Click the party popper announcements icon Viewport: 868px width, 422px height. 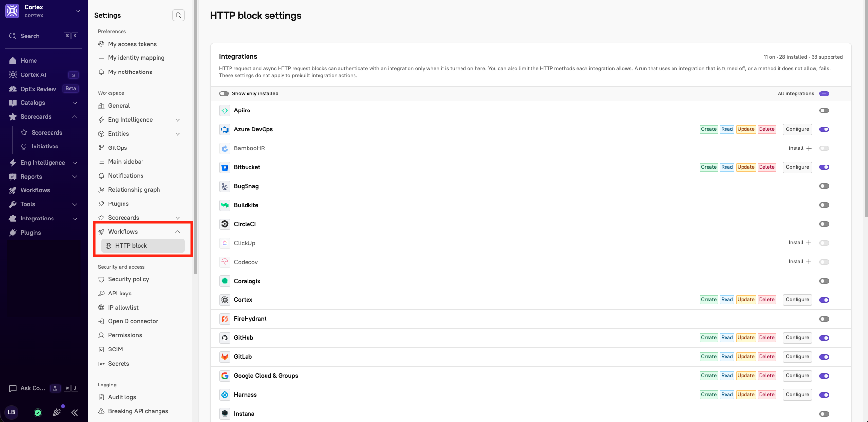[57, 412]
